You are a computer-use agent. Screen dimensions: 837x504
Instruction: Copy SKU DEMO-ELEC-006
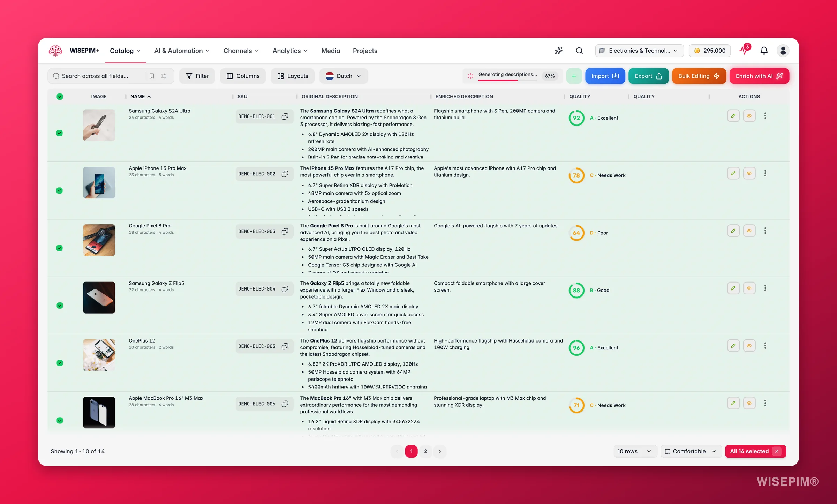285,404
